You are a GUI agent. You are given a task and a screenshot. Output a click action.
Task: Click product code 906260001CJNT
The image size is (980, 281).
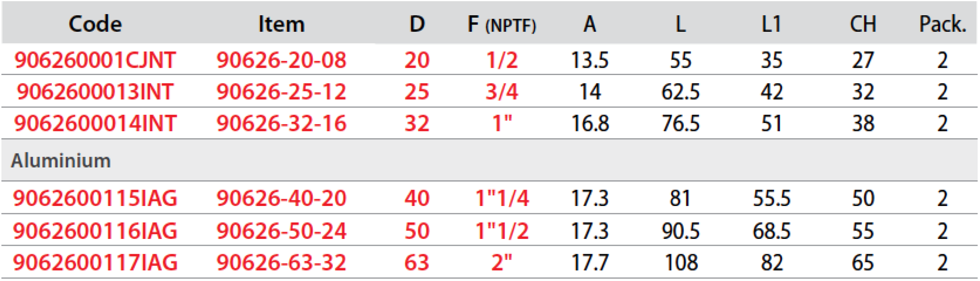coord(95,60)
